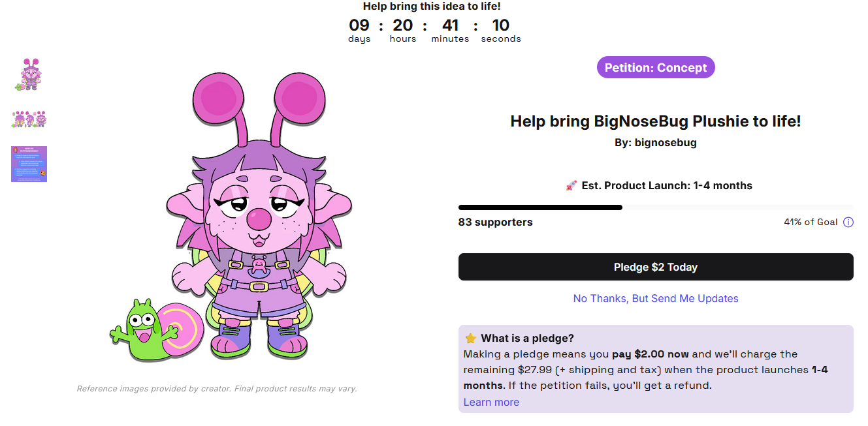Click the reference images disclaimer text
This screenshot has width=868, height=426.
217,389
